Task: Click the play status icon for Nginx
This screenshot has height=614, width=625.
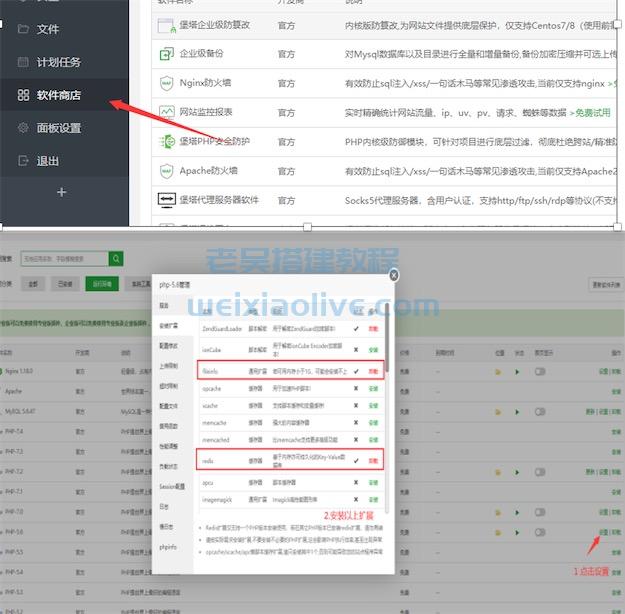Action: (517, 372)
